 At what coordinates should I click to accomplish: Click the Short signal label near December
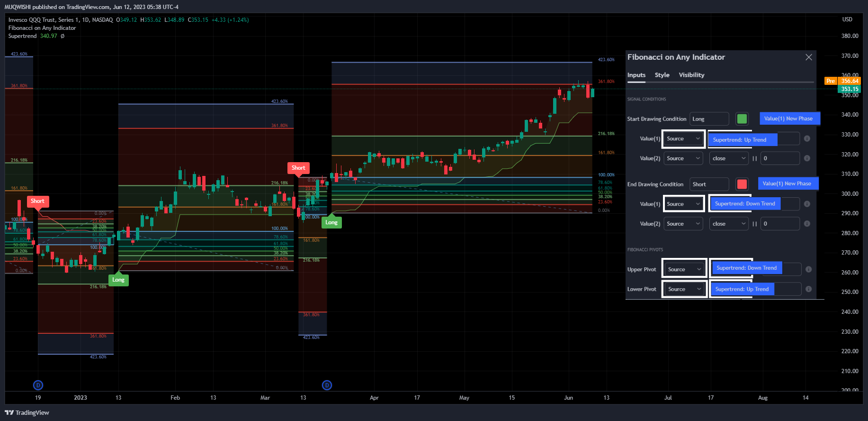(x=37, y=201)
